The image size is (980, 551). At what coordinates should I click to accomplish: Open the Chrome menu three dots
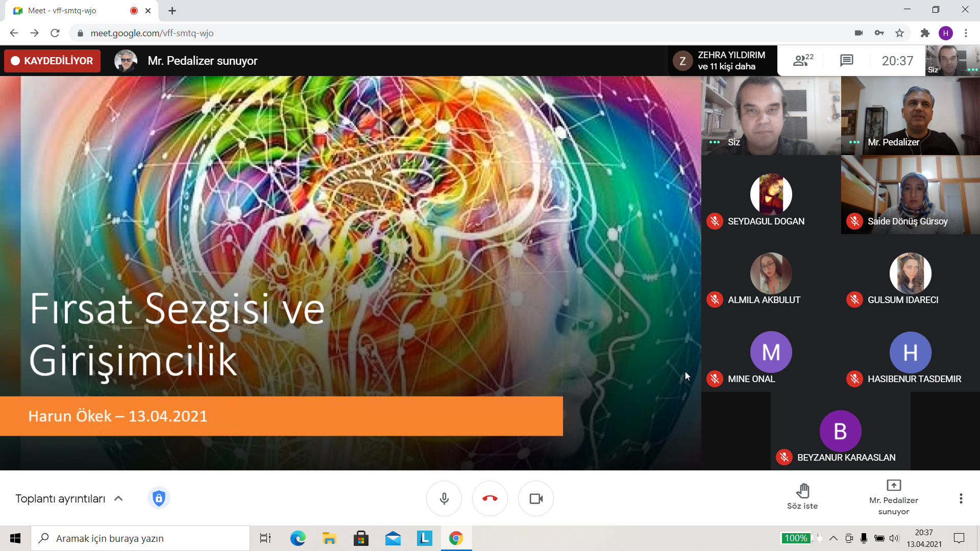pos(966,33)
